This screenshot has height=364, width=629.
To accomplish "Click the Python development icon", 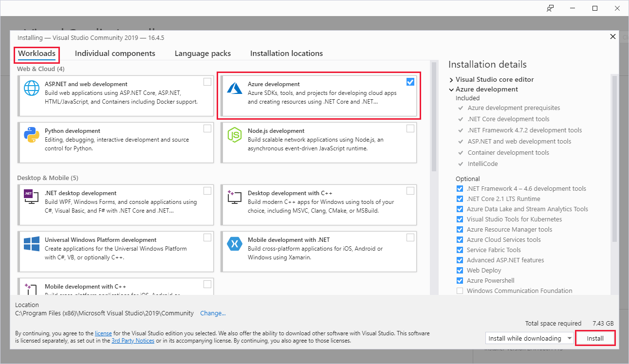I will (32, 135).
